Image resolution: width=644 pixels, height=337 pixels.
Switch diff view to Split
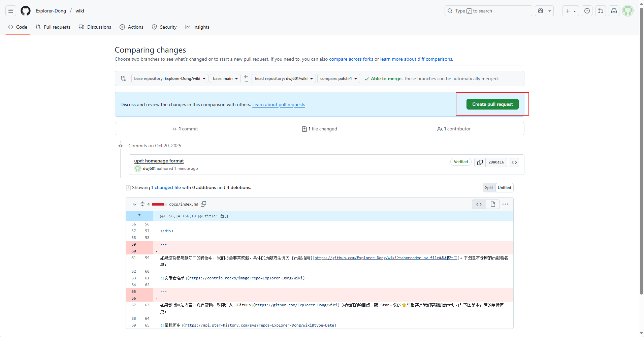tap(489, 188)
